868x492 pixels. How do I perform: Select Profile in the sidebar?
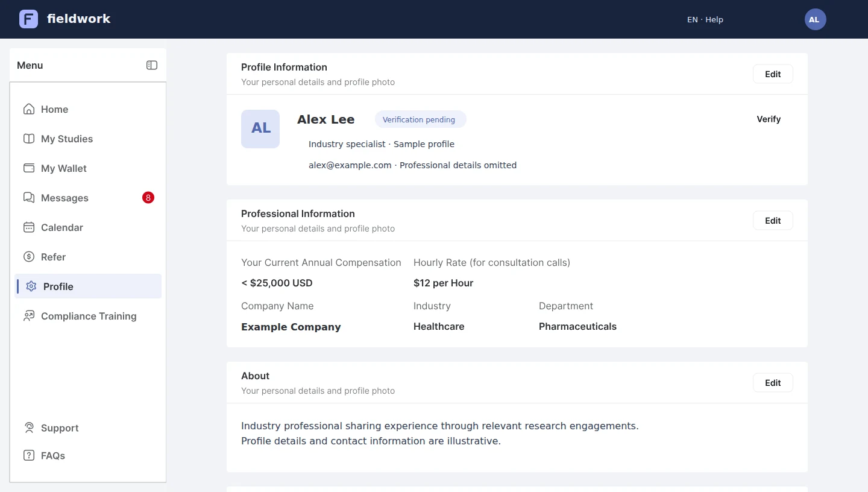click(88, 286)
